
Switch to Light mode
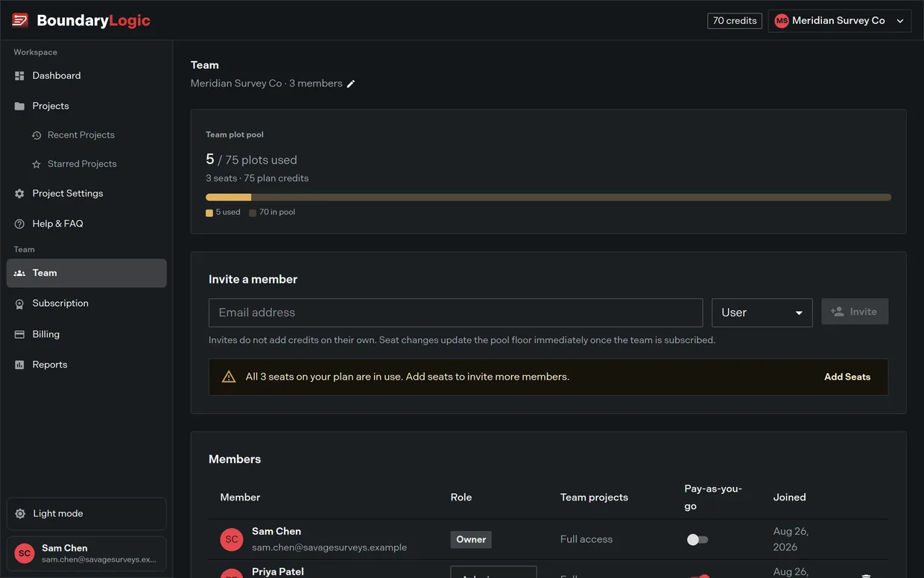tap(86, 514)
